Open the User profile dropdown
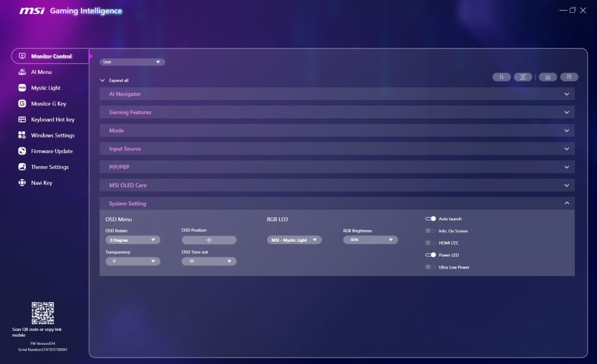 [132, 62]
